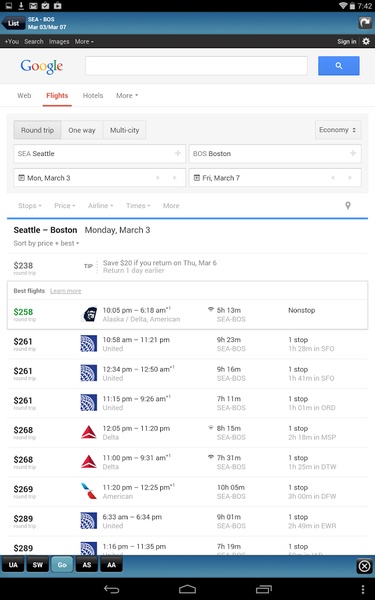Open the Economy cabin class dropdown
The height and width of the screenshot is (600, 375).
[338, 130]
